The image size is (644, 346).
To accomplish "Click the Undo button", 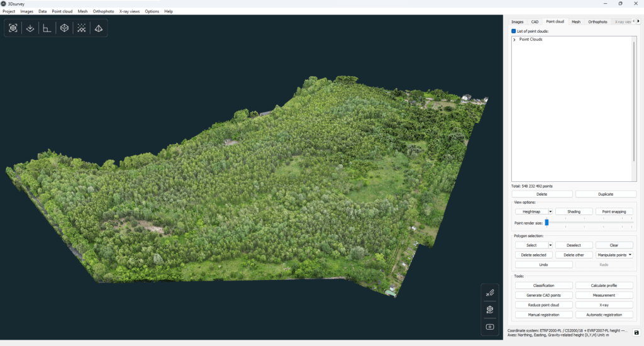I will coord(543,265).
